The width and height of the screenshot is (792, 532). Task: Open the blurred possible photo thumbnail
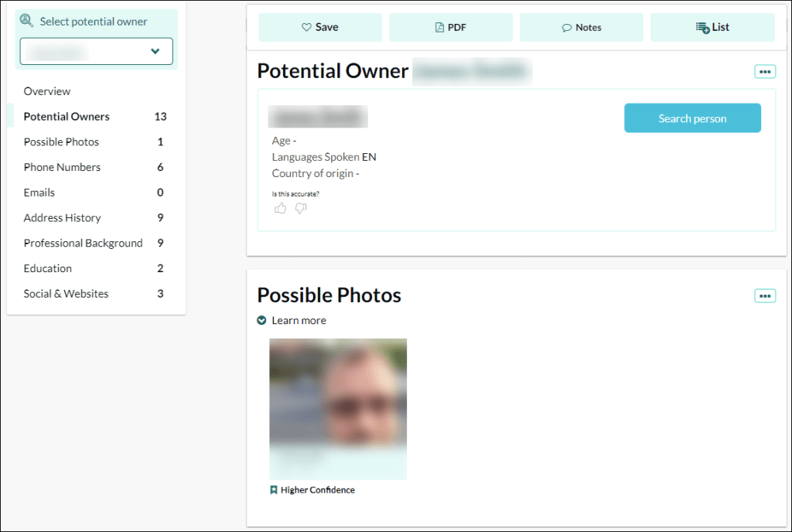pos(338,409)
